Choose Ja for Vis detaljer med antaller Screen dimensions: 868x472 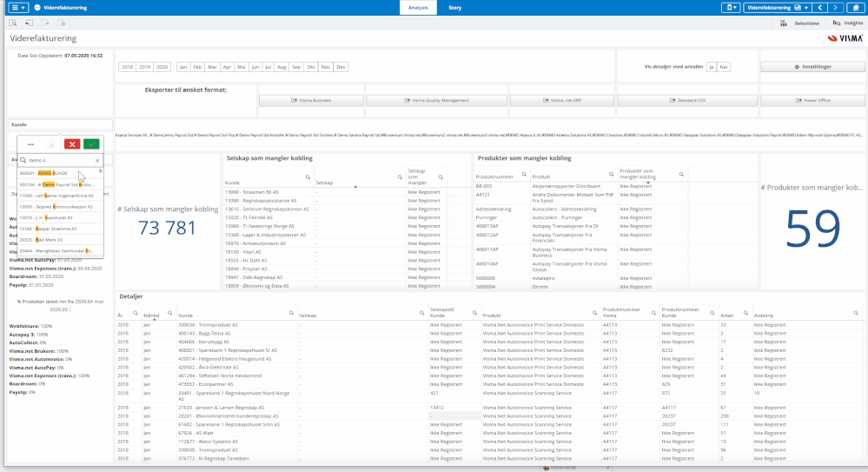click(712, 67)
